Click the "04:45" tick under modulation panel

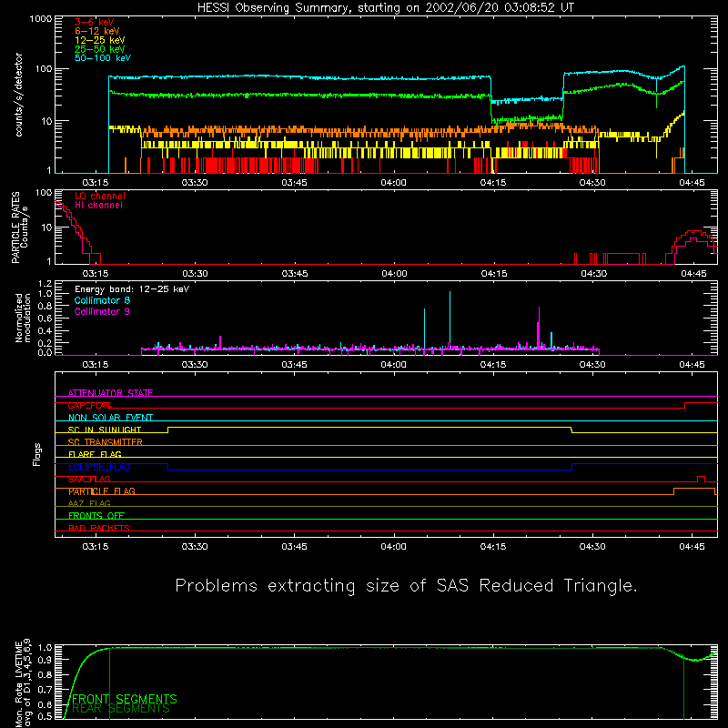point(692,365)
